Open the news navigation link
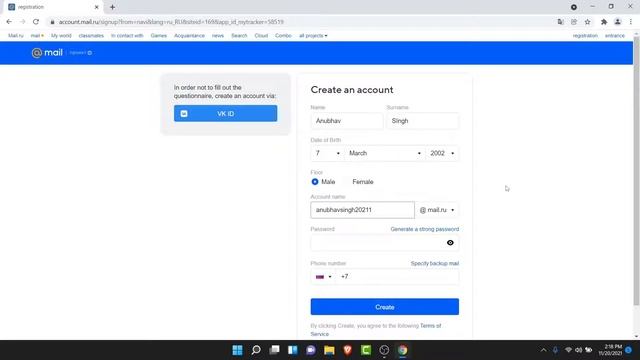This screenshot has height=360, width=640. pos(218,36)
